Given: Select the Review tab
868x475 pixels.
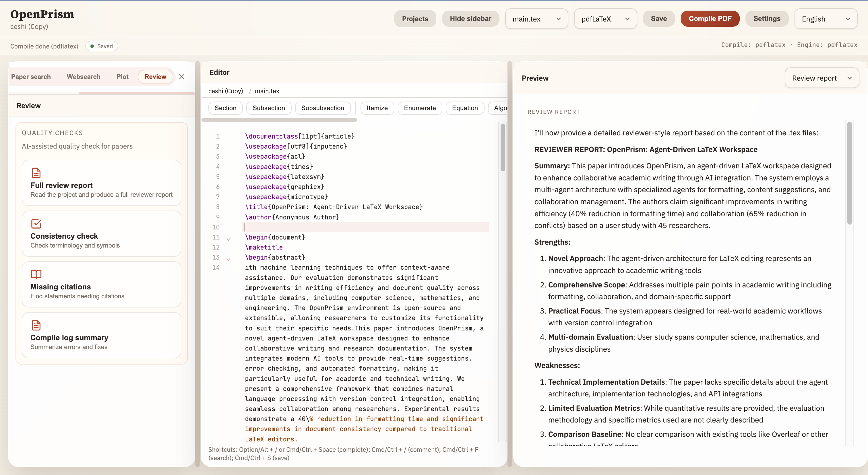Looking at the screenshot, I should (155, 77).
